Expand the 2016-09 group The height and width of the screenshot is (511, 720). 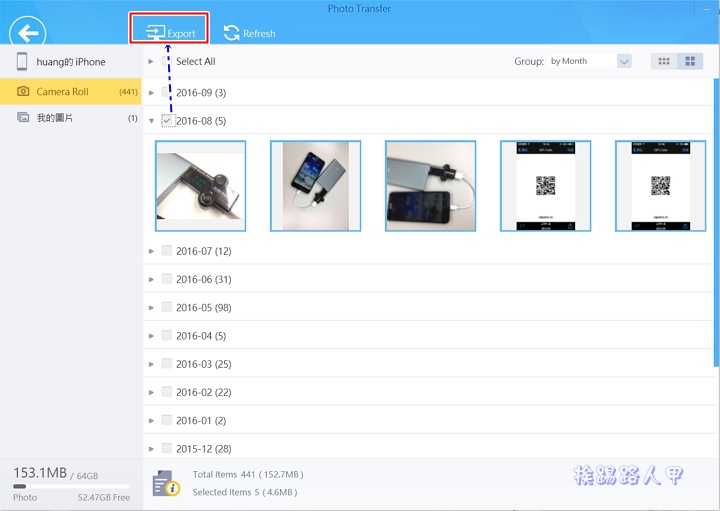click(x=152, y=93)
